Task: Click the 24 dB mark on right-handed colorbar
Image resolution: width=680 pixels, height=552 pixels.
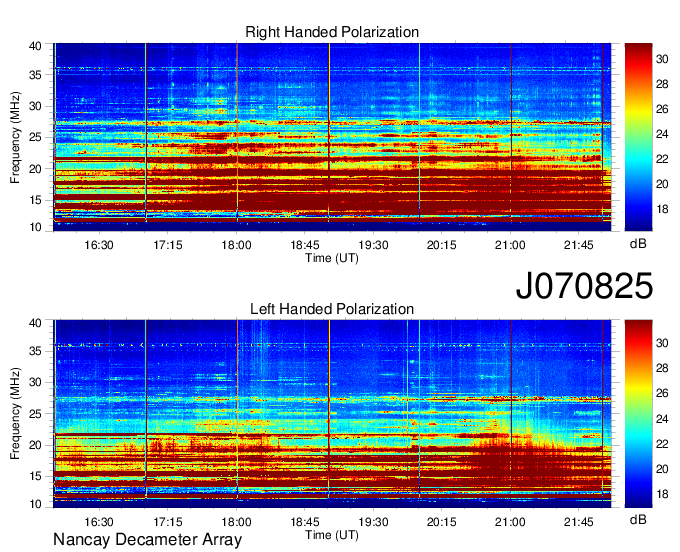Action: 662,134
